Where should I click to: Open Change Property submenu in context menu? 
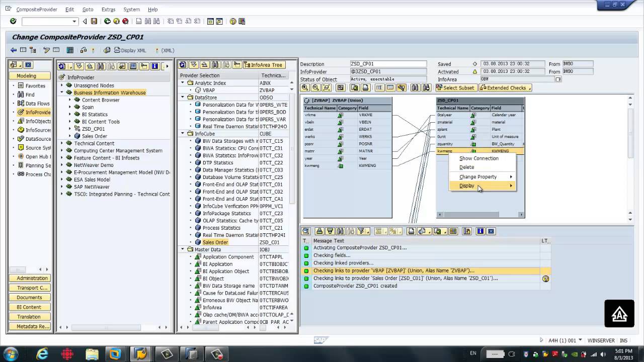click(x=482, y=176)
